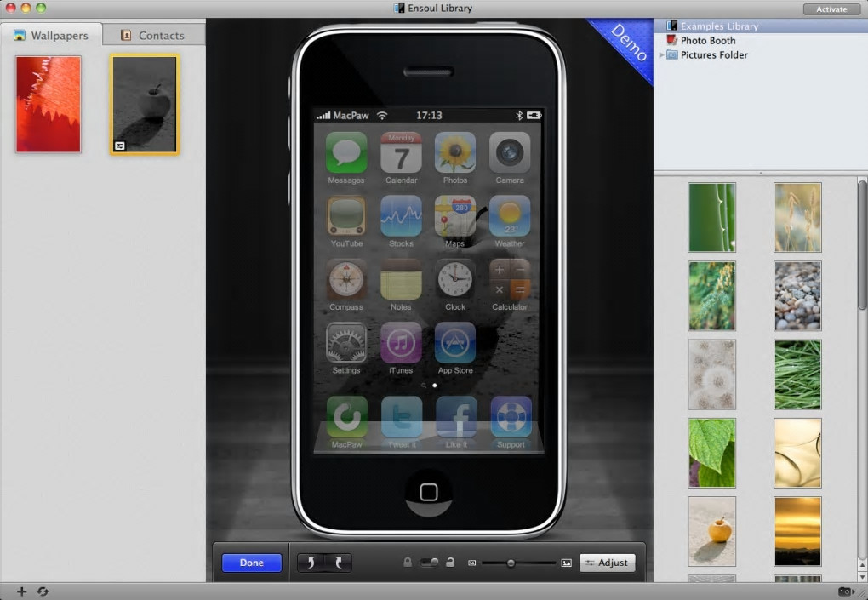Choose the pebbles library image
The image size is (868, 600).
point(797,296)
